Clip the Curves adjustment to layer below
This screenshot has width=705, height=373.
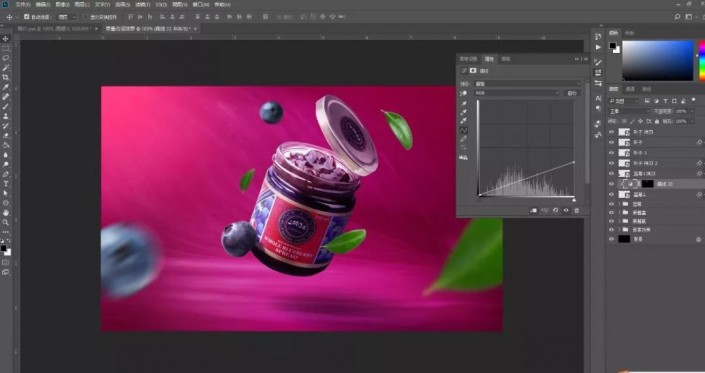tap(533, 210)
